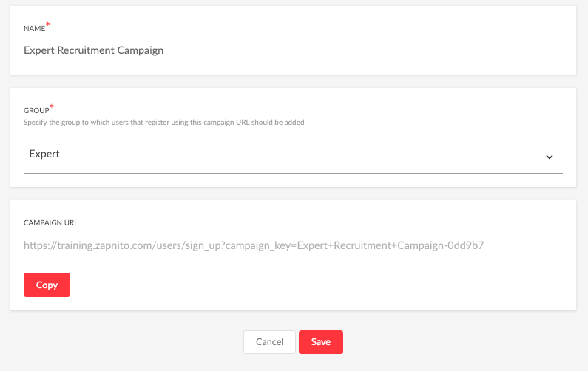This screenshot has height=371, width=588.
Task: Save the campaign settings
Action: (x=320, y=342)
